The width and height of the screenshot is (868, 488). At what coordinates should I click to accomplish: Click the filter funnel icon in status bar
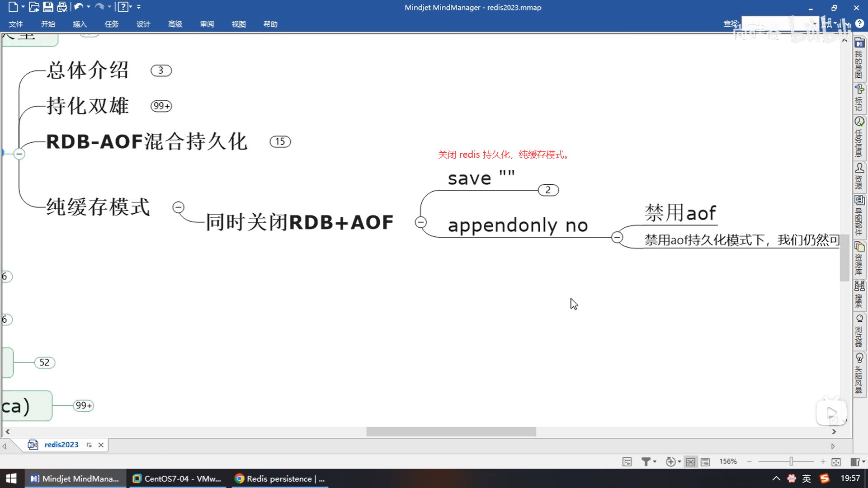646,461
